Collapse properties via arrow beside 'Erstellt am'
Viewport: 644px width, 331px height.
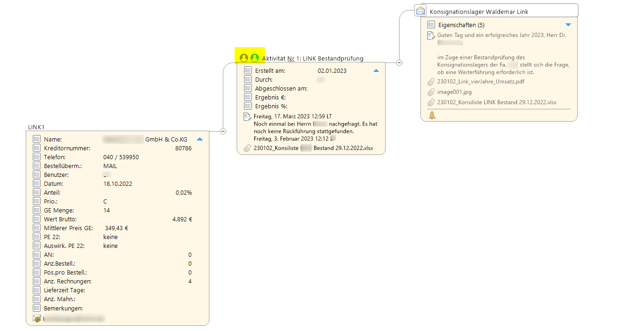pyautogui.click(x=376, y=71)
